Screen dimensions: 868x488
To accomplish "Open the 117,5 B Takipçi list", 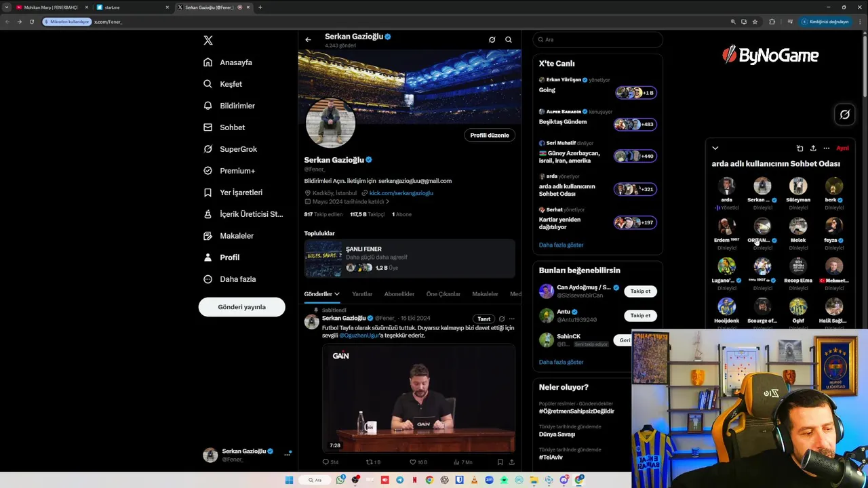I will coord(367,214).
